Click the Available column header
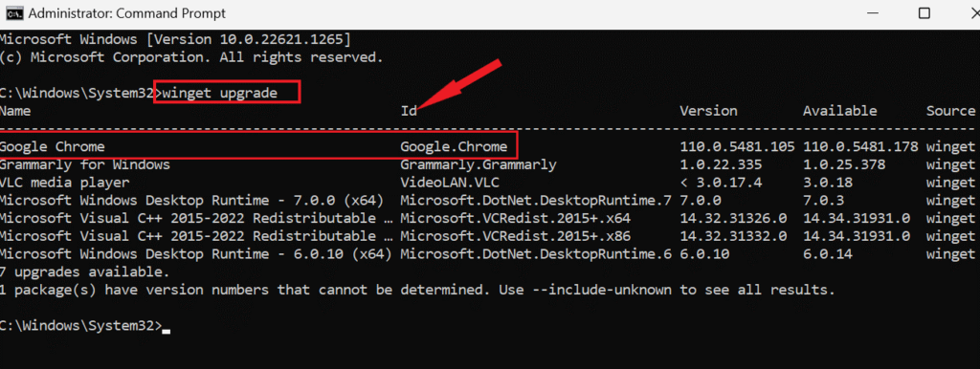Viewport: 980px width, 369px height. [x=840, y=111]
